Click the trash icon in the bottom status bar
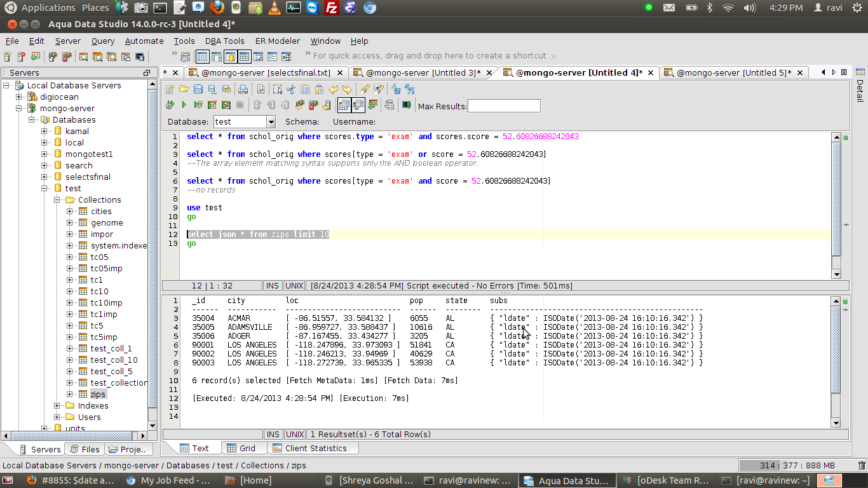Viewport: 868px width, 488px height. (862, 465)
